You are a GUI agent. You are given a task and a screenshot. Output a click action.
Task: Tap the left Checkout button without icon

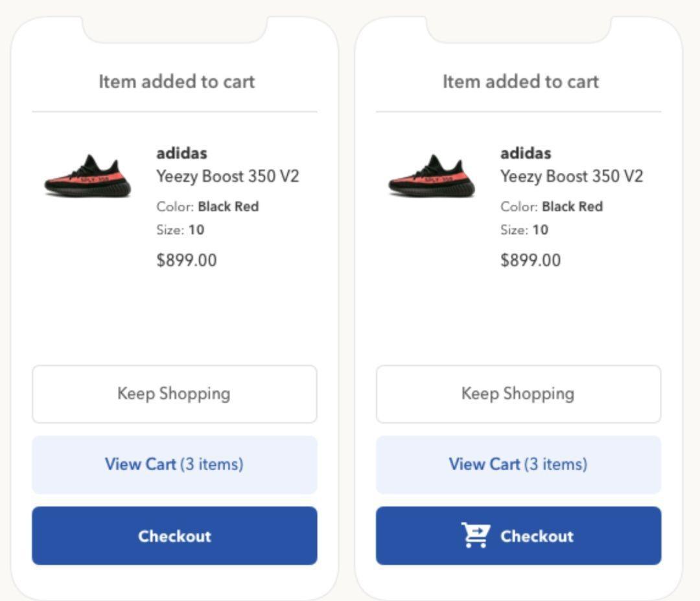click(174, 536)
